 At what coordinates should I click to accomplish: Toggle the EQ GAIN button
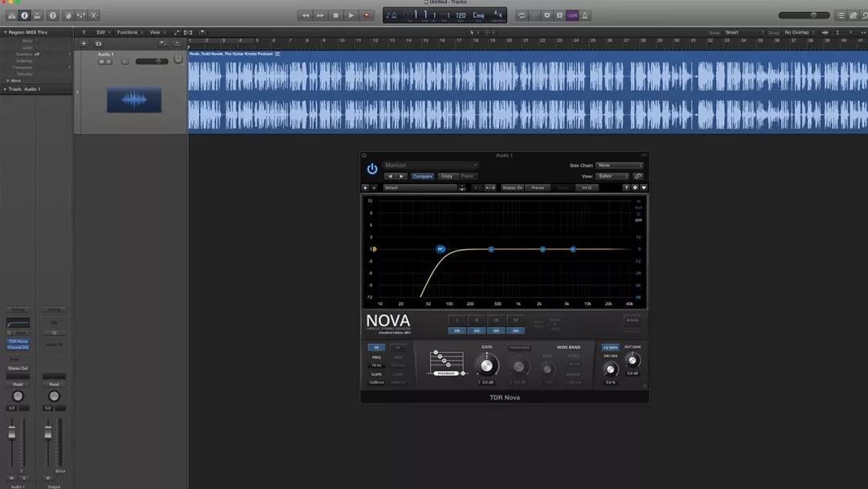coord(610,347)
